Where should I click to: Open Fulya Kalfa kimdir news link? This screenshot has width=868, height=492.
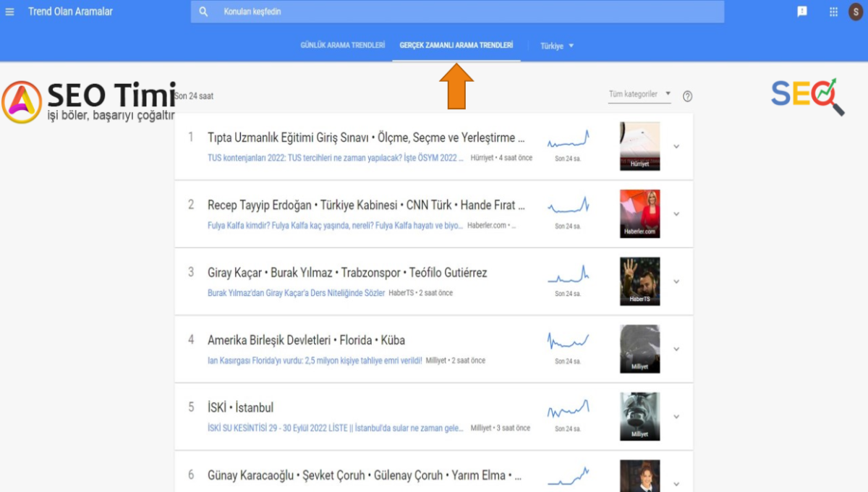click(x=335, y=225)
